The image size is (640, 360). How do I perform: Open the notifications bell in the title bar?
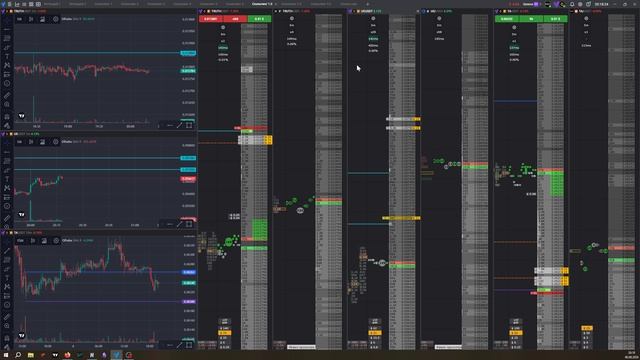point(572,4)
